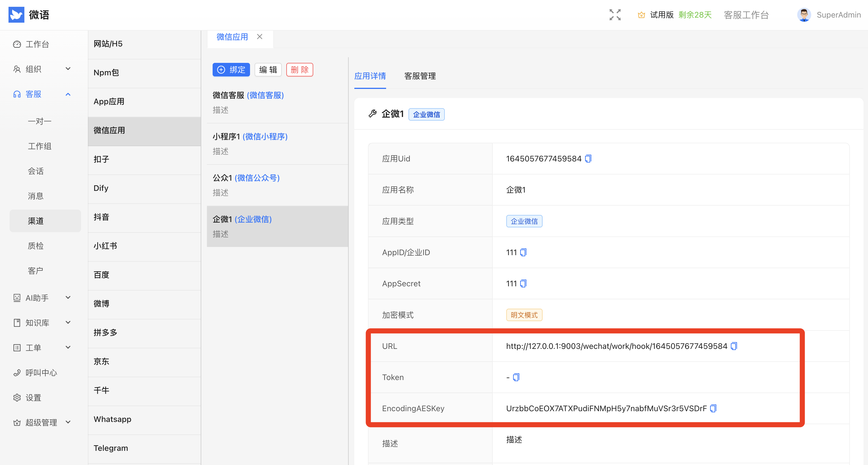Click the blue 绑定 button
868x465 pixels.
point(231,70)
